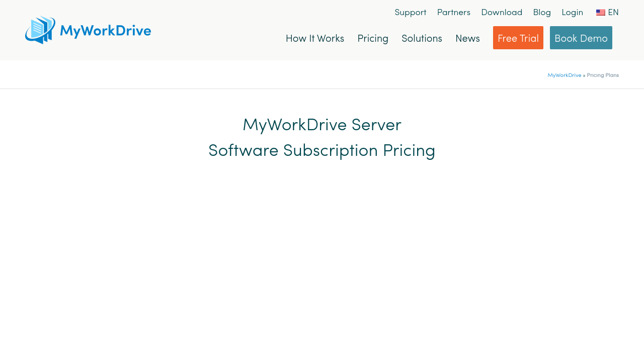The height and width of the screenshot is (362, 644).
Task: Click the Software Subscription Pricing heading
Action: click(322, 150)
